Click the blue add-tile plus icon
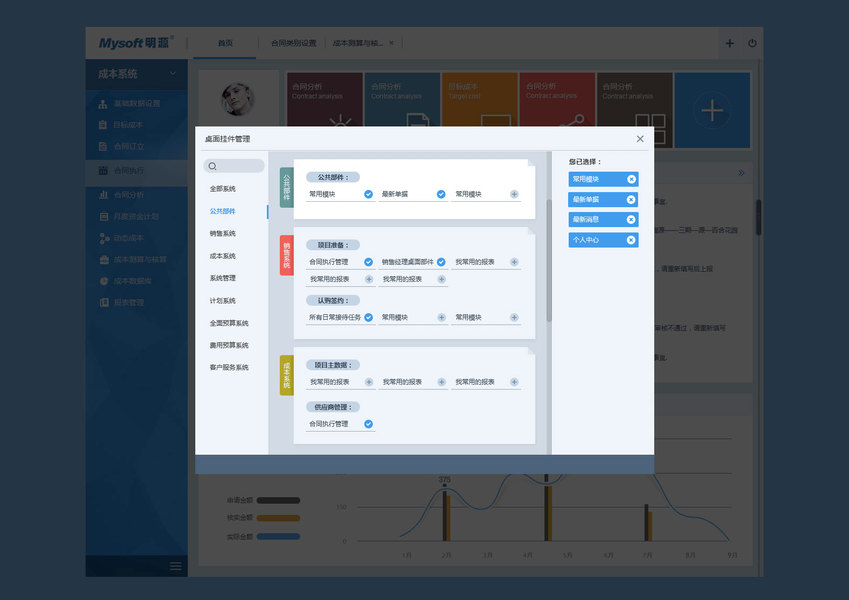The height and width of the screenshot is (600, 849). click(712, 110)
